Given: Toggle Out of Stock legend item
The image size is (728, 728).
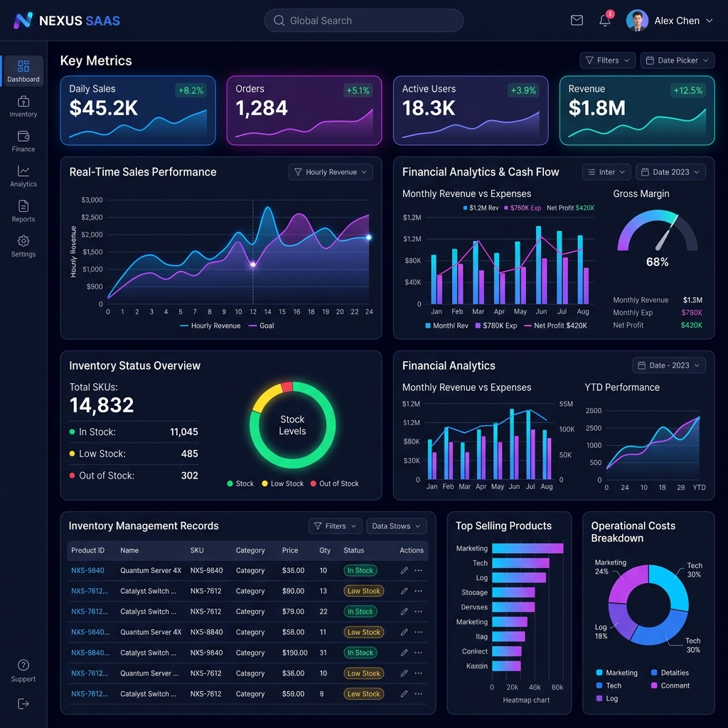Looking at the screenshot, I should click(x=334, y=483).
